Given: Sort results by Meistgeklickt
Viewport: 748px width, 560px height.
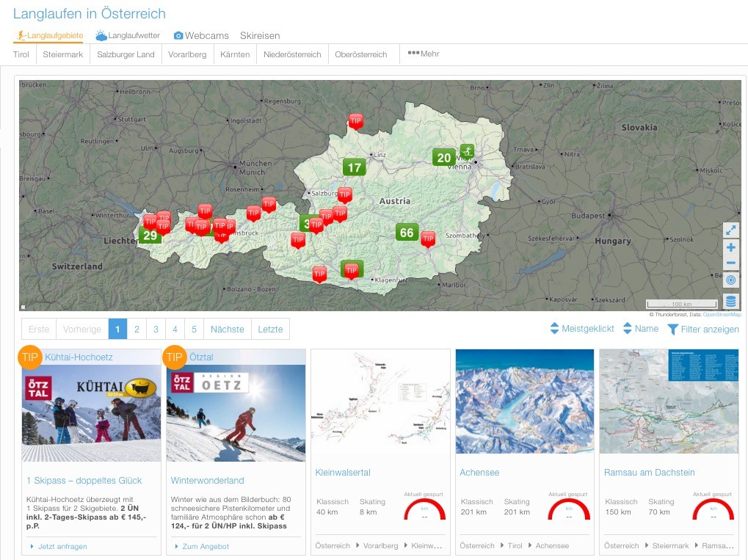Looking at the screenshot, I should [582, 329].
